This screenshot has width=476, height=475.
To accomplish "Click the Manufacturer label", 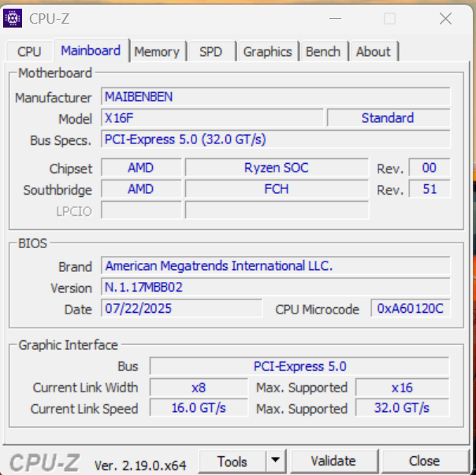I will (x=53, y=98).
